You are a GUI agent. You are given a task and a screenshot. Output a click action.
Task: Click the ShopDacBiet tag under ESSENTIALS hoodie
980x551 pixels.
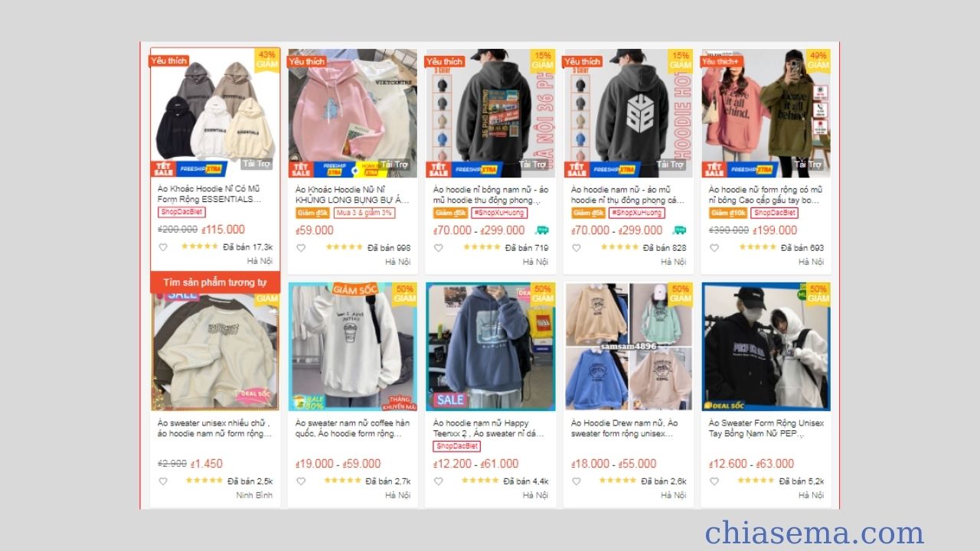pos(181,212)
